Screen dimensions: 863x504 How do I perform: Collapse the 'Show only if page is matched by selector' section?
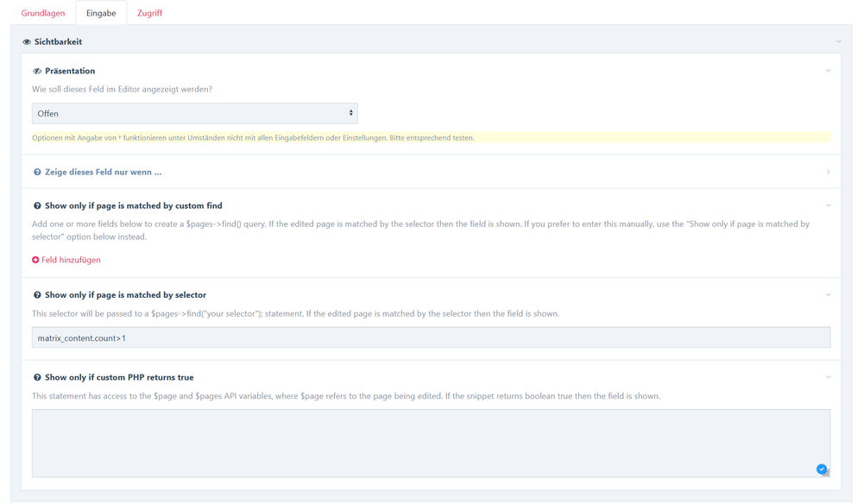[x=828, y=294]
